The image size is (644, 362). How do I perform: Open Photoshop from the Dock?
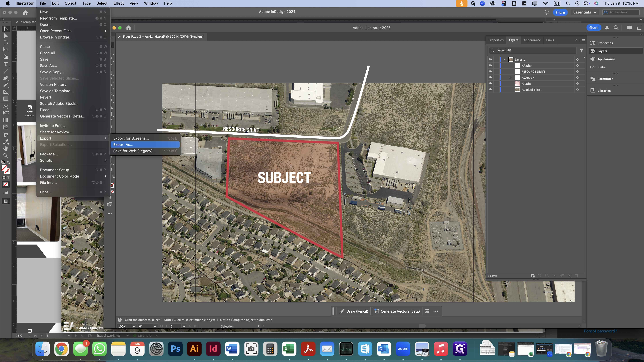[x=175, y=349]
